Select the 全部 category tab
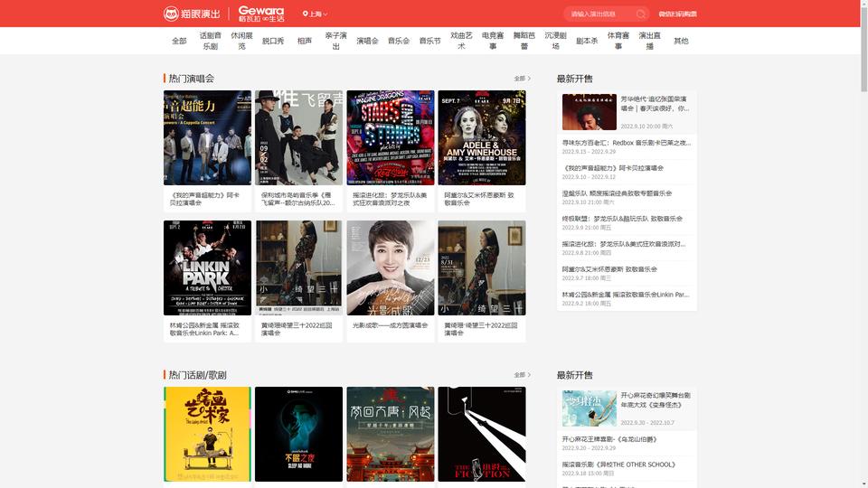The height and width of the screenshot is (488, 868). (x=179, y=41)
